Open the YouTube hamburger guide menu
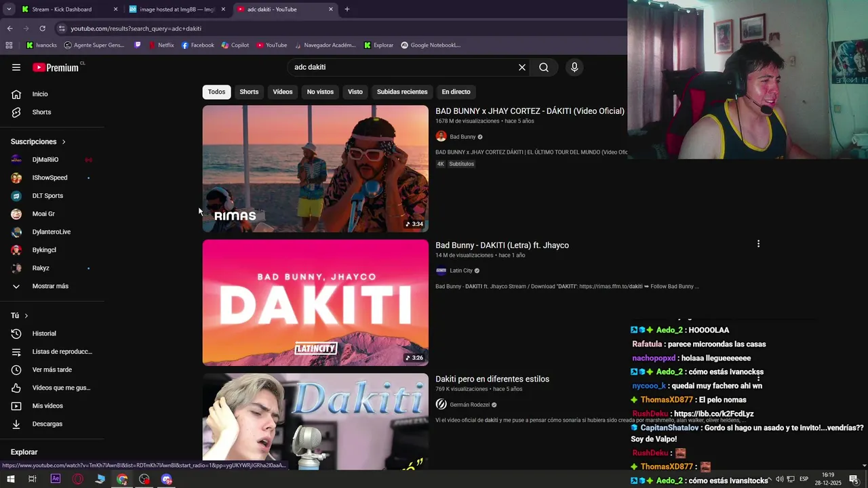This screenshot has height=488, width=868. (x=16, y=67)
